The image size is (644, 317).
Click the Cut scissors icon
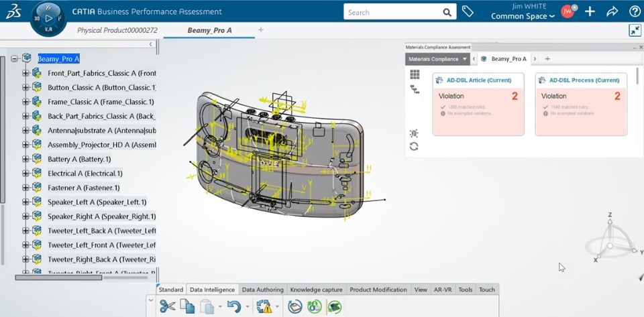click(168, 307)
